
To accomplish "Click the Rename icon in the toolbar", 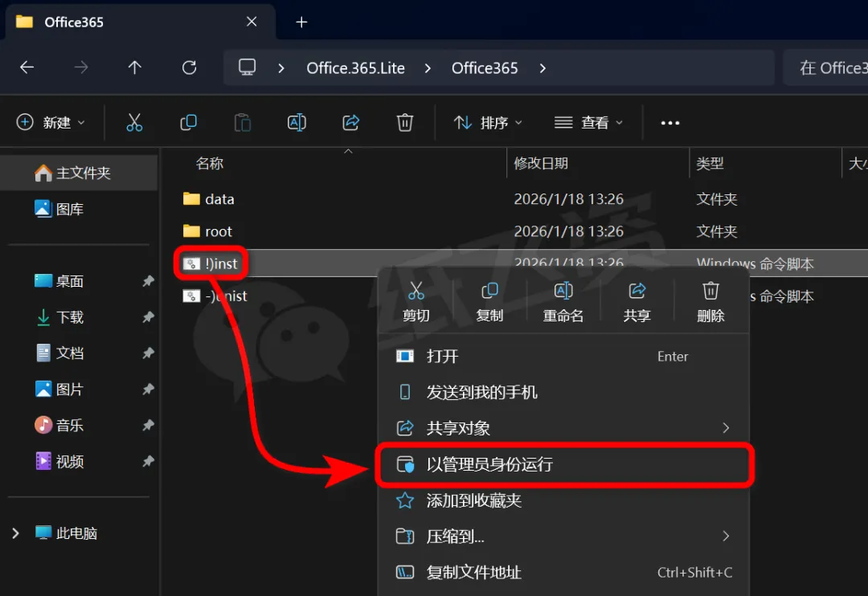I will [297, 122].
